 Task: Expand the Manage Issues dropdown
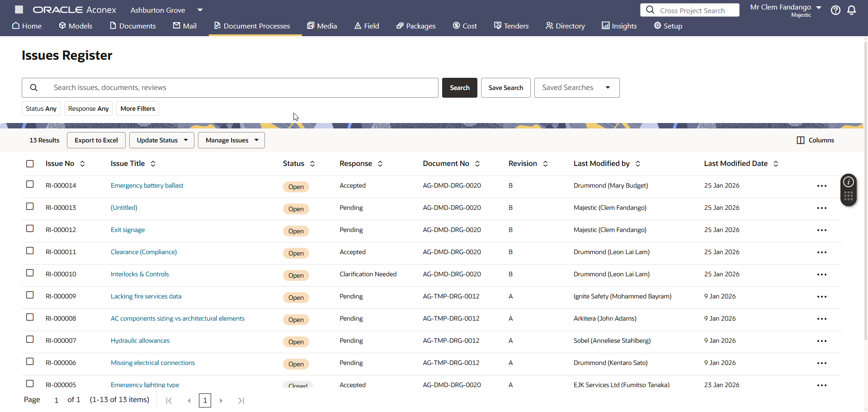(x=231, y=140)
